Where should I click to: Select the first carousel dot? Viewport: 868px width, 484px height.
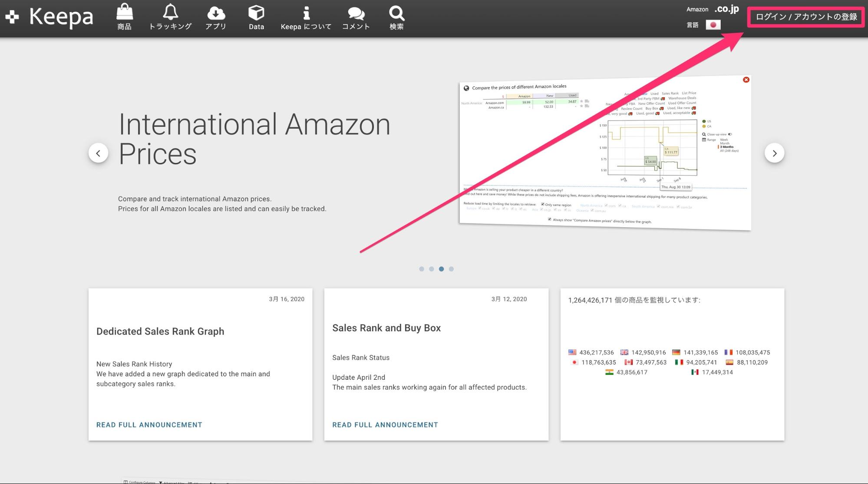pos(421,269)
